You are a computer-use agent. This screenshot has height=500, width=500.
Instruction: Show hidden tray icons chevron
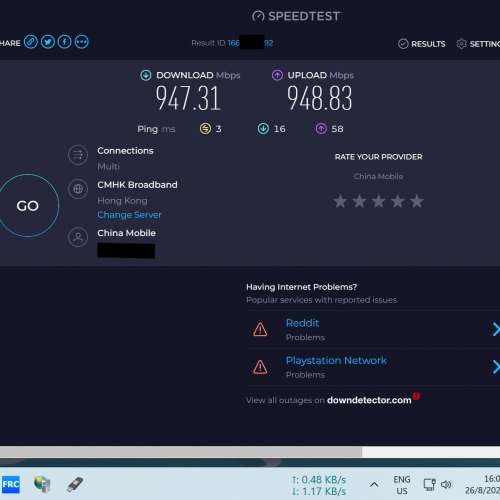pyautogui.click(x=374, y=484)
